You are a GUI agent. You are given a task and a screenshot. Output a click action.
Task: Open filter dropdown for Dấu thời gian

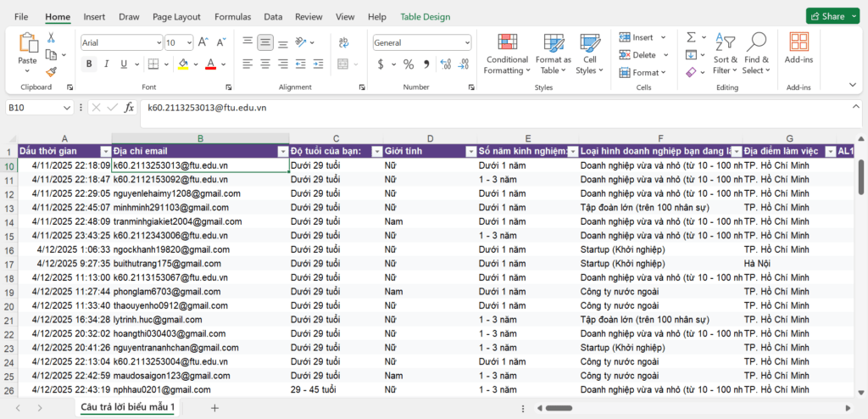click(106, 151)
